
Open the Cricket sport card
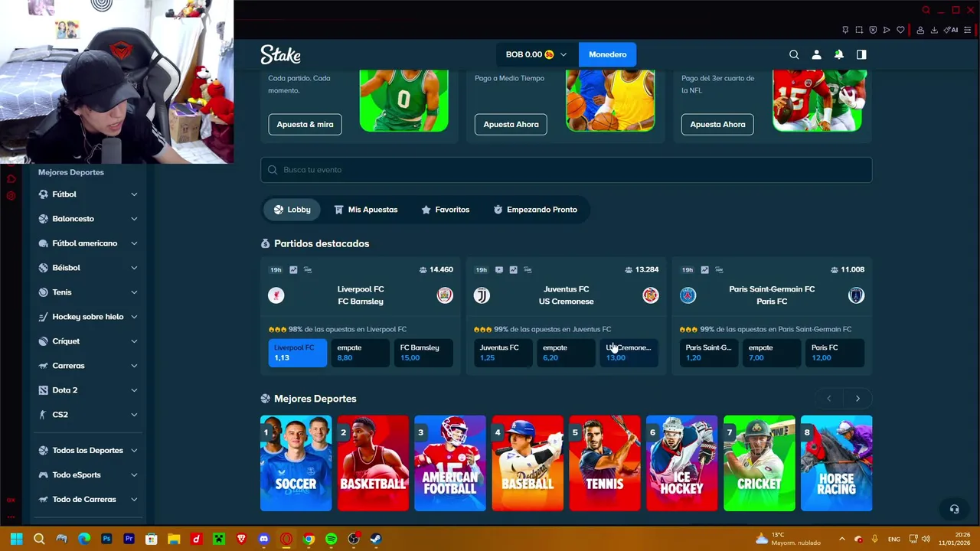click(759, 463)
